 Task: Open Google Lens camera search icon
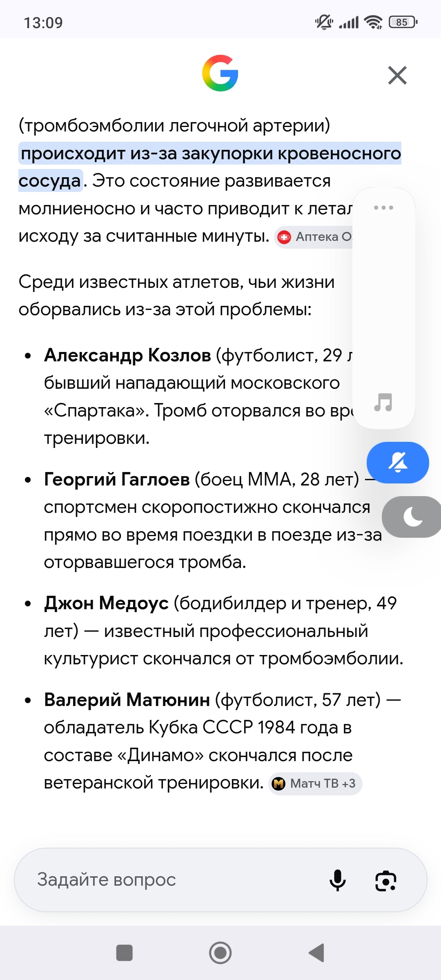(x=386, y=880)
